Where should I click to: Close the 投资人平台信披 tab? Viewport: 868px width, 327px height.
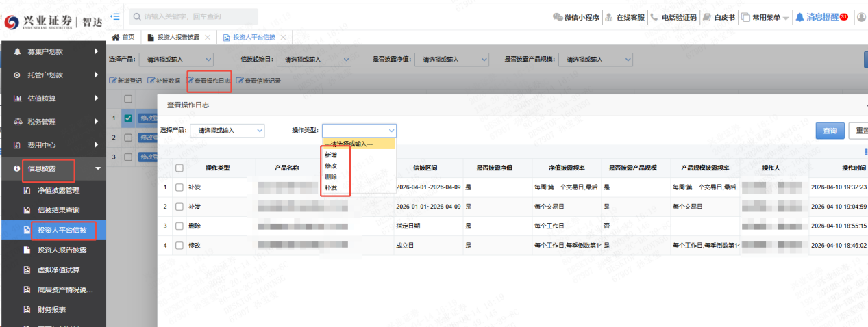pos(282,37)
